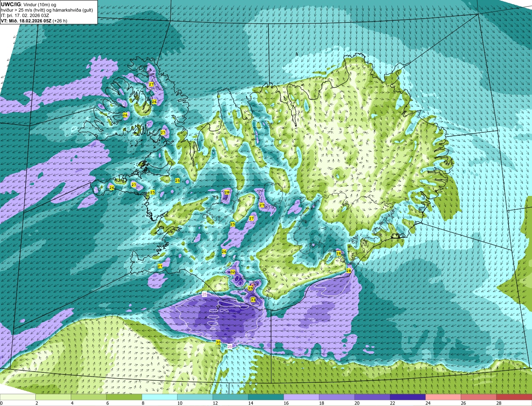
Task: Click the legend scale's tick label 28
Action: tap(499, 403)
